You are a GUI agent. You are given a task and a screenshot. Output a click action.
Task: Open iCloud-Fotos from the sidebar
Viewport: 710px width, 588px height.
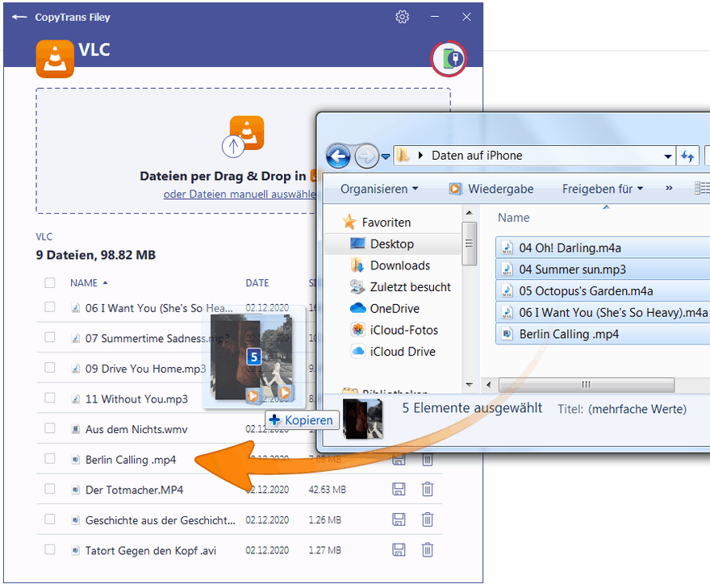coord(404,330)
